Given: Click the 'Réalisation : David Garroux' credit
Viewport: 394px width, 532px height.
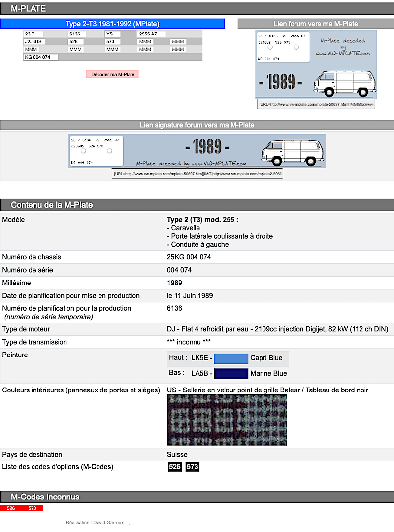Looking at the screenshot, I should [x=95, y=523].
